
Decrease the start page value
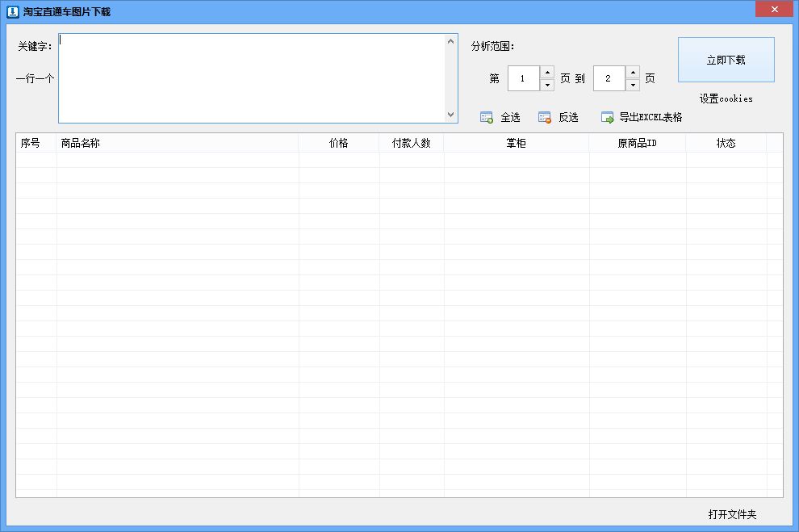click(547, 85)
